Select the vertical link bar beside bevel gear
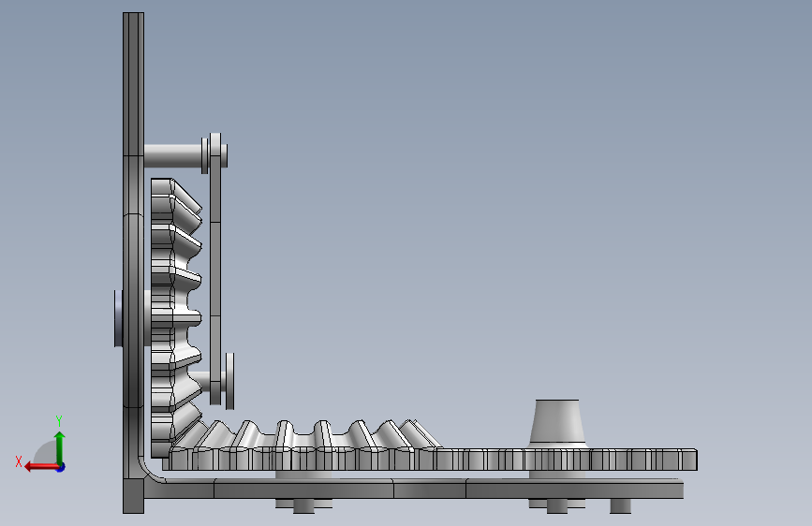812x526 pixels. 215,270
